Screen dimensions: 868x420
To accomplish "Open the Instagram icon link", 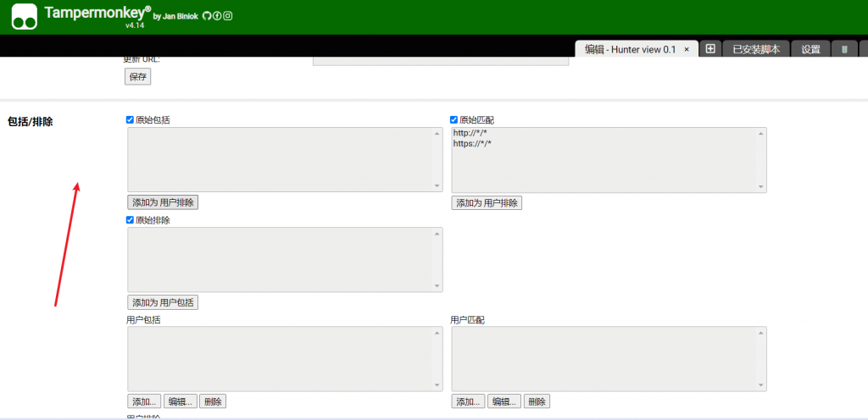I will click(x=227, y=16).
